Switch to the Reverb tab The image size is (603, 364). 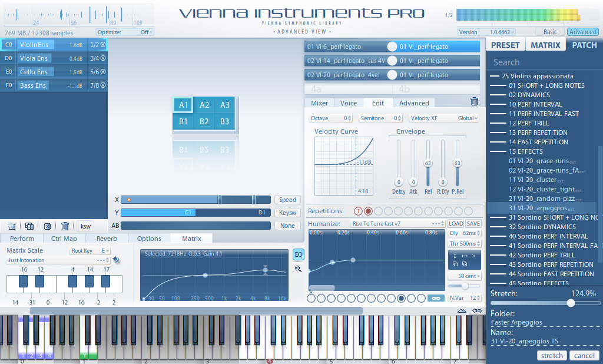pyautogui.click(x=107, y=239)
